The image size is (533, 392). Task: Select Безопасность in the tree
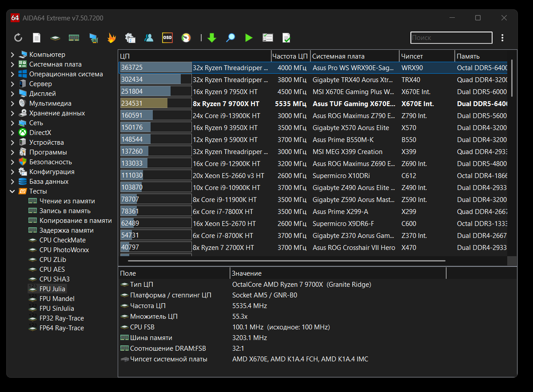coord(50,162)
